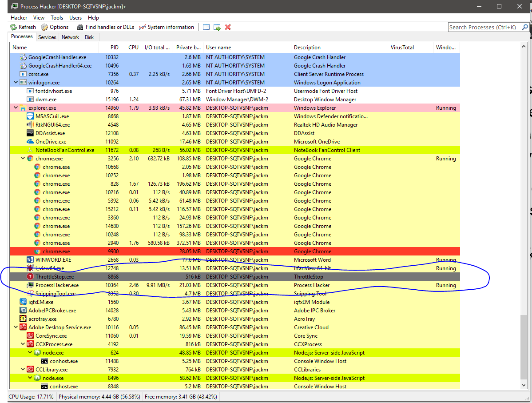
Task: Sort by the Name column header
Action: coord(54,48)
